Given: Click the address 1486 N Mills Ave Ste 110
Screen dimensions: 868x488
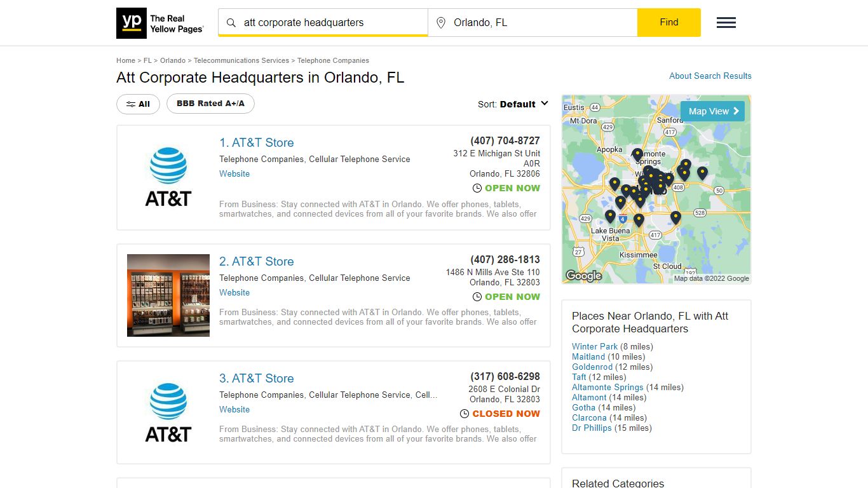Looking at the screenshot, I should click(x=493, y=273).
